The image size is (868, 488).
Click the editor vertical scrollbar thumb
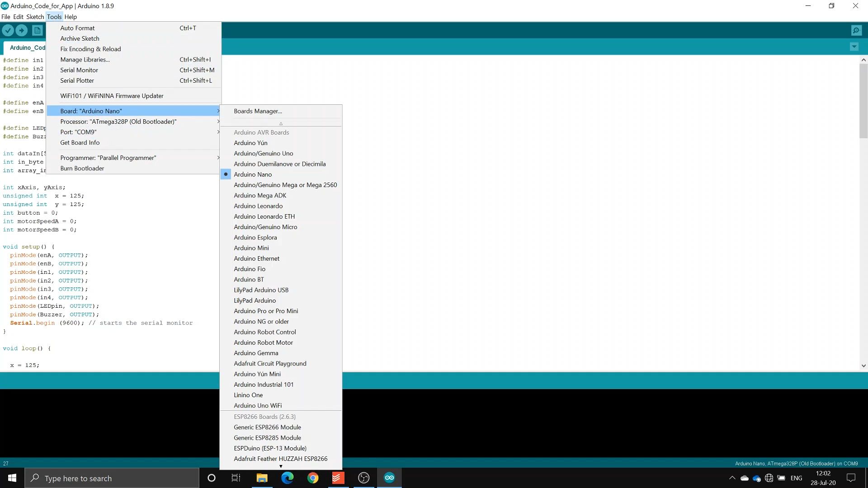point(863,100)
